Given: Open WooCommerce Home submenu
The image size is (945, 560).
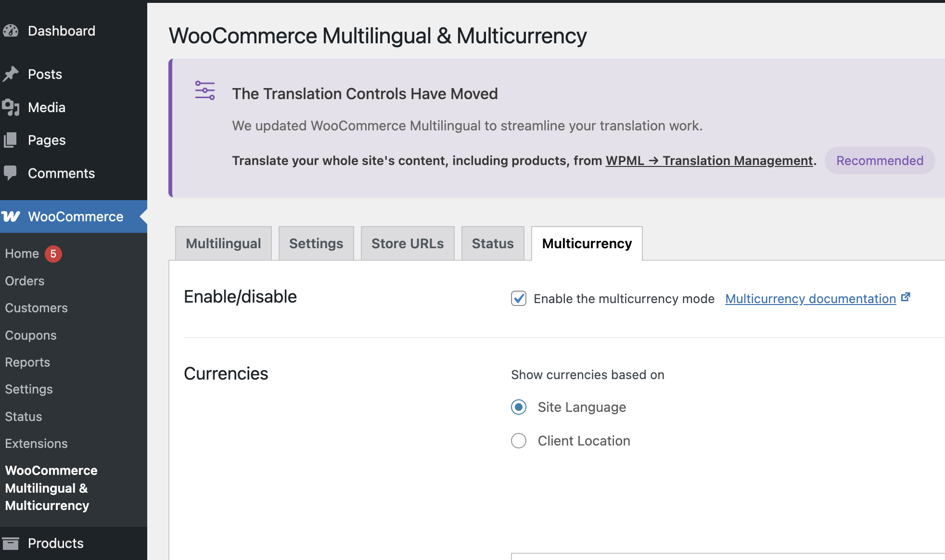Looking at the screenshot, I should click(22, 254).
